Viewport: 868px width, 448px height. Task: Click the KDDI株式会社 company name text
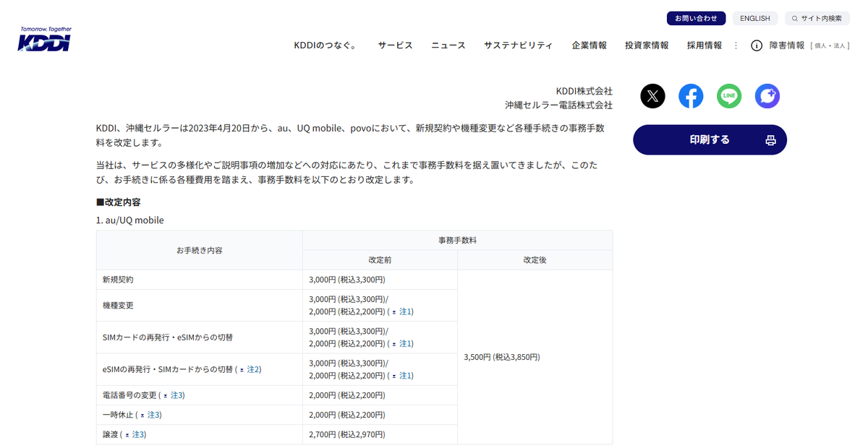[584, 91]
